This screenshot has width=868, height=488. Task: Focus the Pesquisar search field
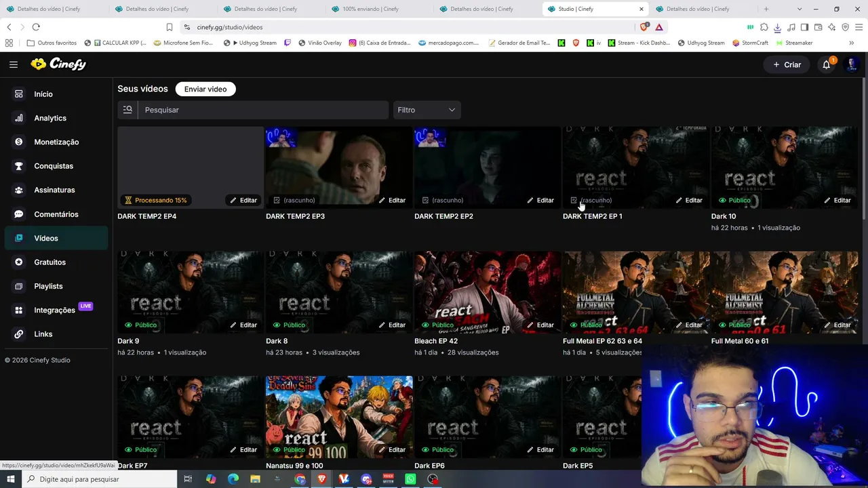click(x=263, y=110)
